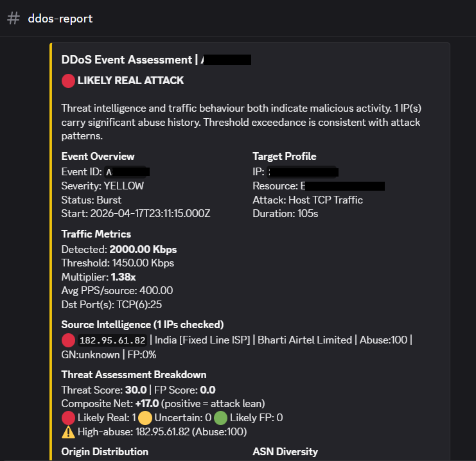The width and height of the screenshot is (476, 461).
Task: Click the red circle beside the source IP code block
Action: pos(68,340)
